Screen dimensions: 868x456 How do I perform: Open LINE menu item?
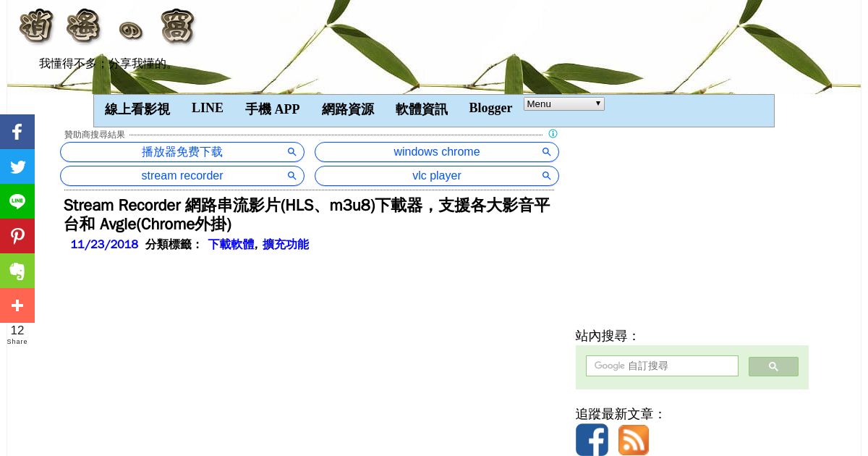208,108
